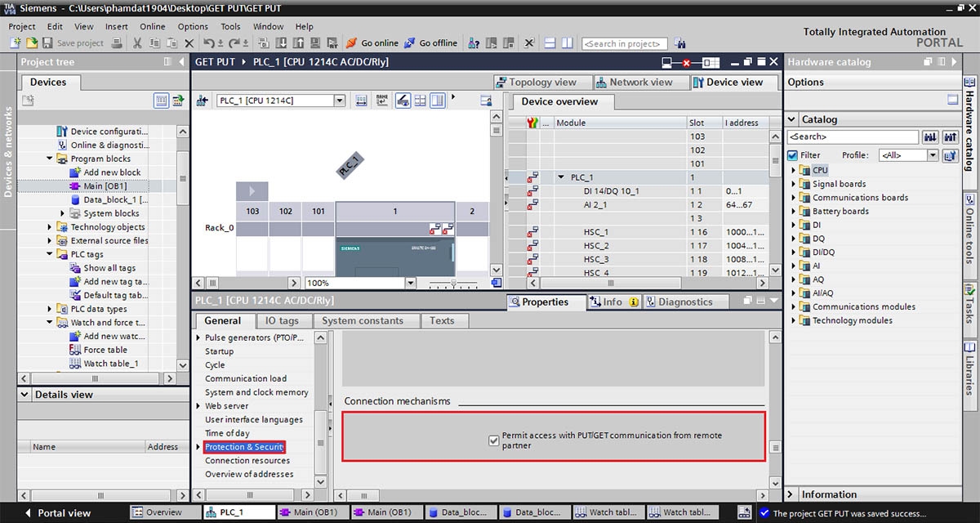
Task: Click Search down icon in hardware catalog
Action: coord(930,137)
